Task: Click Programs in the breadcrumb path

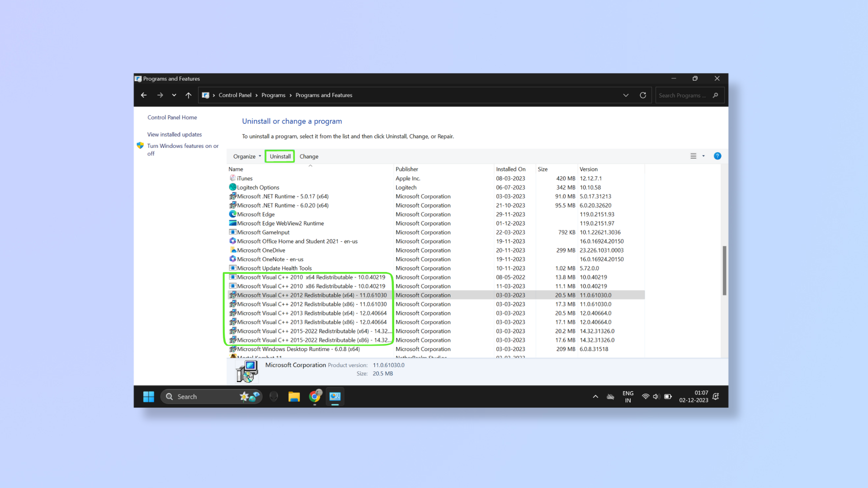Action: click(x=273, y=95)
